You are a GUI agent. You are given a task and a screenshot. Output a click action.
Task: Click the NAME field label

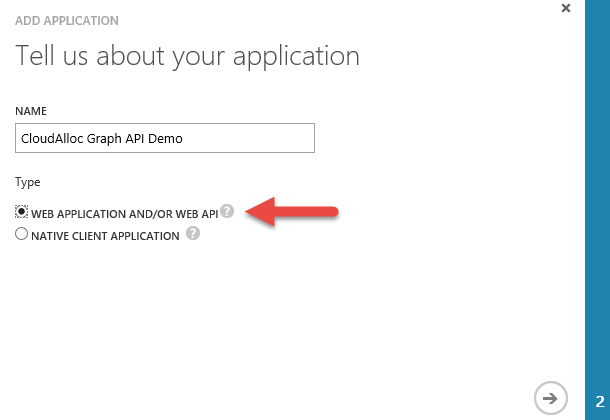(x=31, y=110)
